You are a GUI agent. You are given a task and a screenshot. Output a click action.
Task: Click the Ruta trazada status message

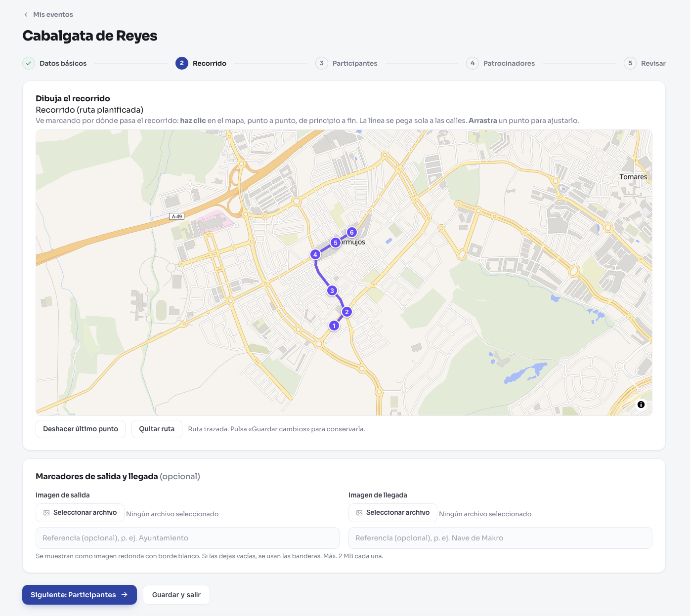tap(276, 429)
